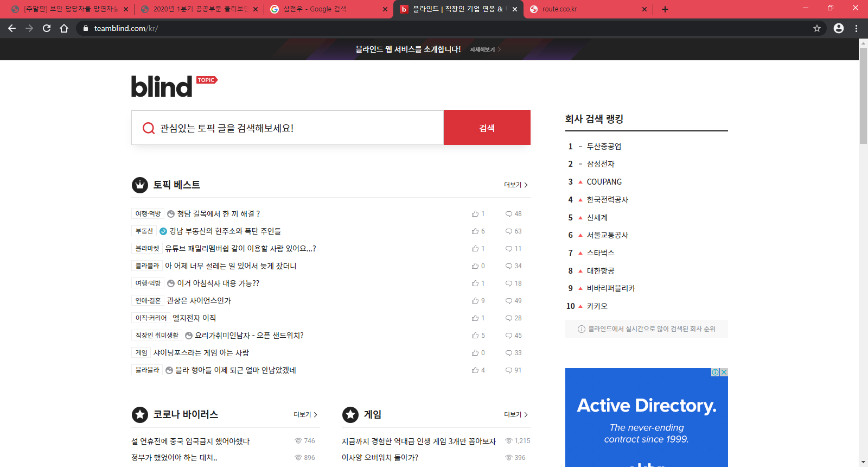This screenshot has width=868, height=467.
Task: Click the scrollbar down arrow
Action: point(863,462)
